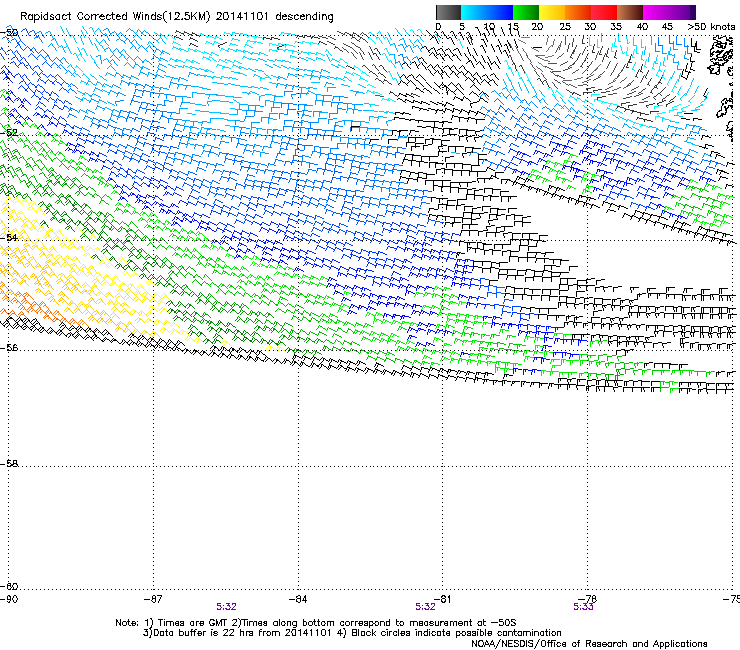The height and width of the screenshot is (650, 740).
Task: Click the '20141101' date in the title
Action: (242, 17)
